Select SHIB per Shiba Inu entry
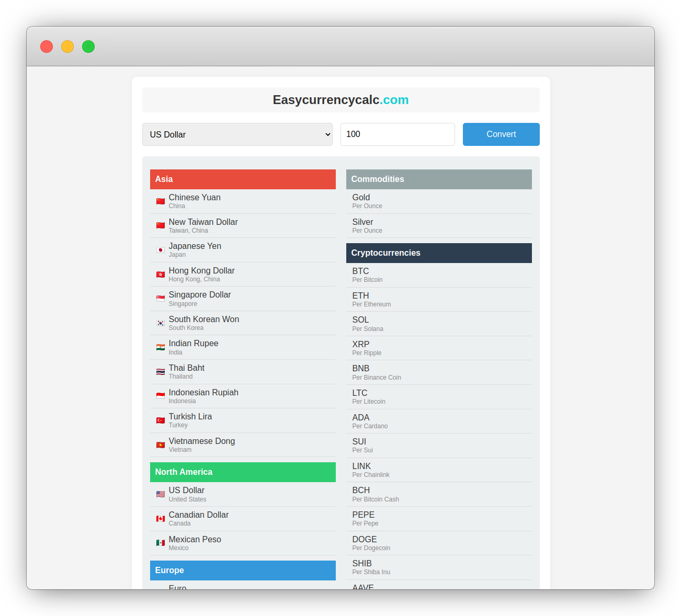The width and height of the screenshot is (681, 616). [x=439, y=567]
